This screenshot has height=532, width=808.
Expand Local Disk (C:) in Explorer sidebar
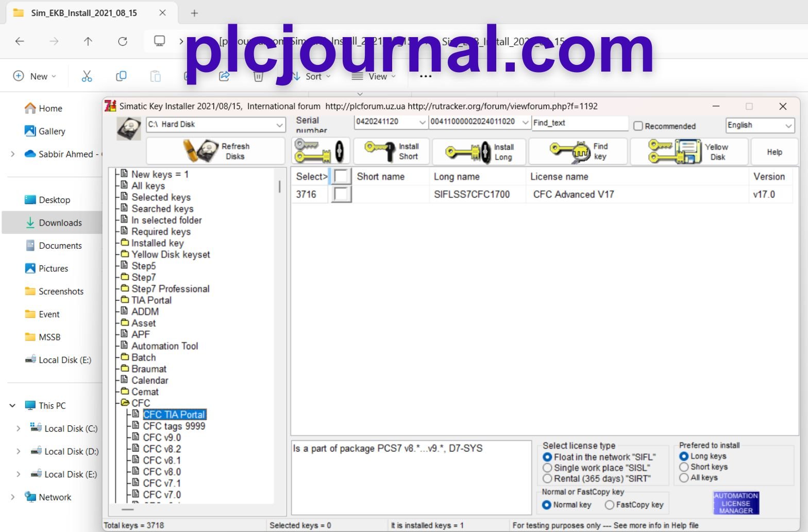tap(18, 428)
